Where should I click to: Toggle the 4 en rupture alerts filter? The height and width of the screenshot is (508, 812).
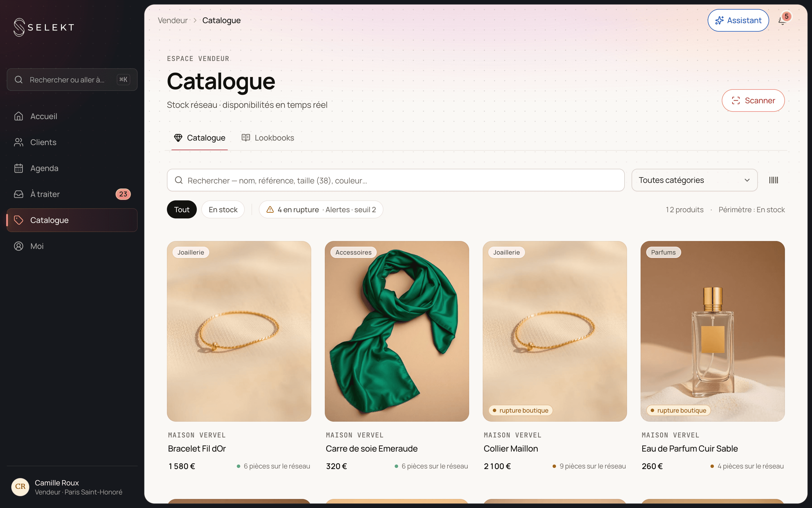(x=321, y=210)
